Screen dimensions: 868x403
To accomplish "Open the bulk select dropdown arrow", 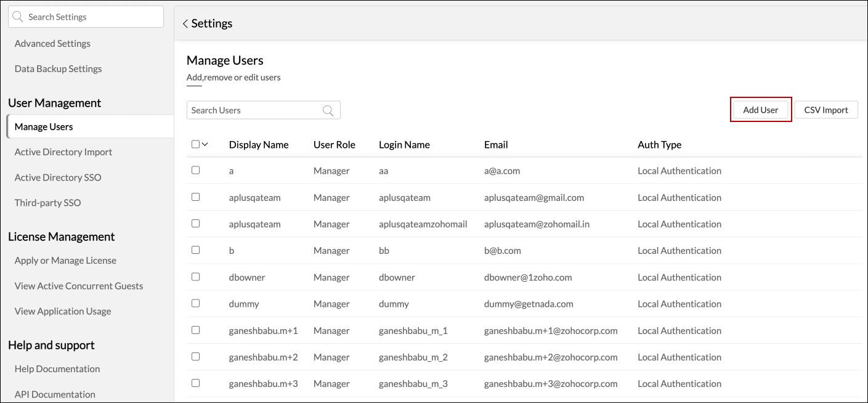I will [x=205, y=144].
